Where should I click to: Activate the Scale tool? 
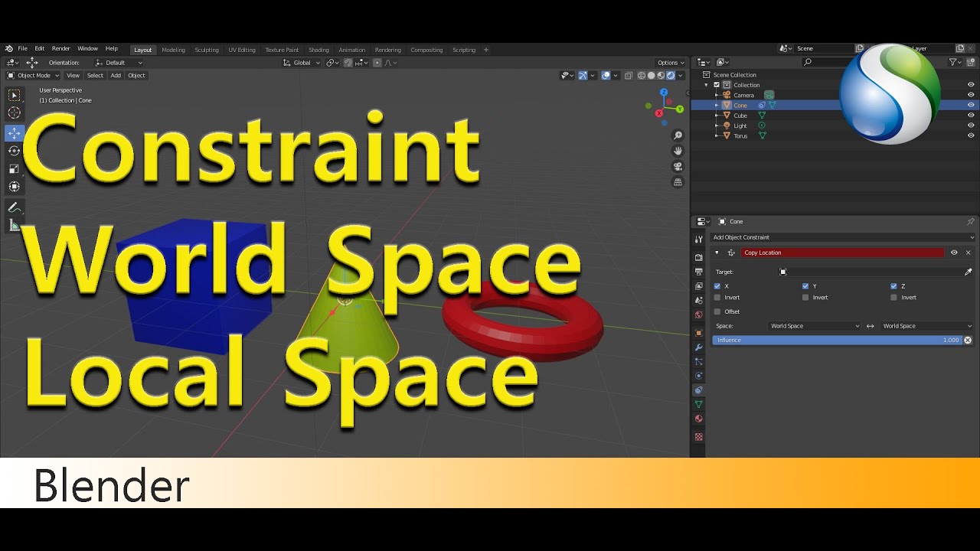(14, 168)
